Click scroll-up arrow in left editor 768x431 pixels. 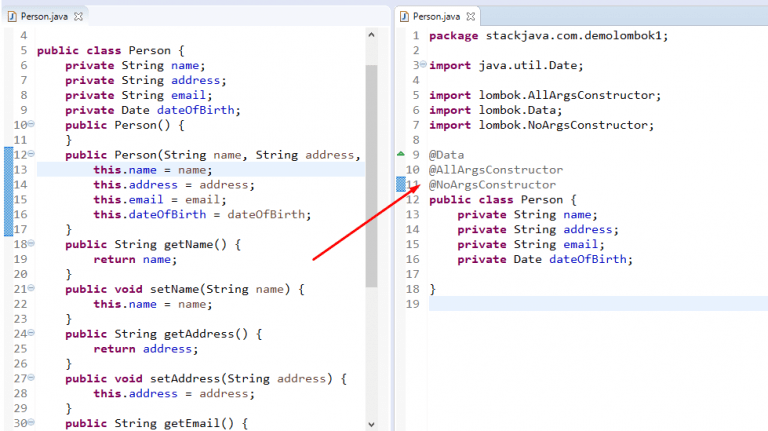(371, 35)
